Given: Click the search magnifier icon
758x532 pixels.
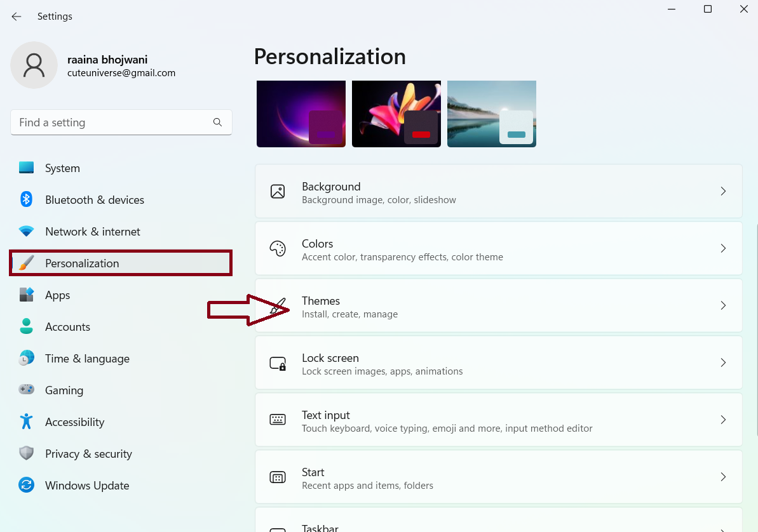Looking at the screenshot, I should [x=217, y=123].
